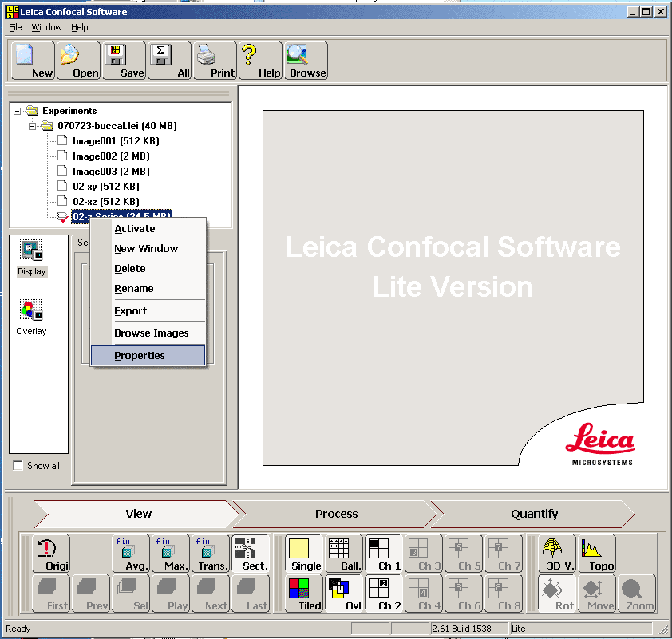Switch to Single image view
The image size is (672, 639).
point(304,554)
